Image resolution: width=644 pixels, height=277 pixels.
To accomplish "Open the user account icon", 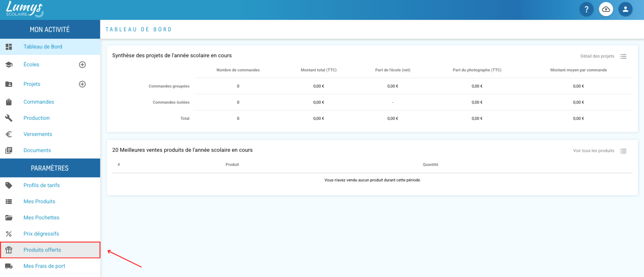I will point(625,9).
